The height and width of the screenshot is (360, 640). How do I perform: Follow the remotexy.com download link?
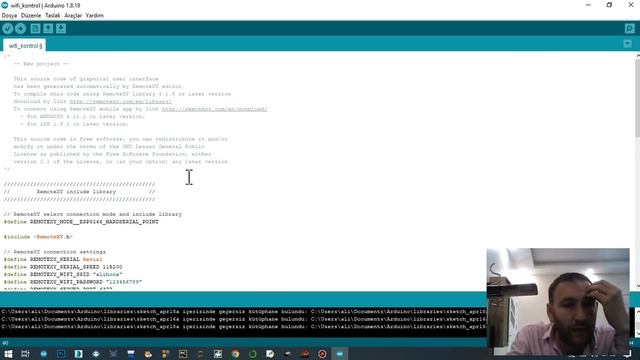pyautogui.click(x=215, y=109)
